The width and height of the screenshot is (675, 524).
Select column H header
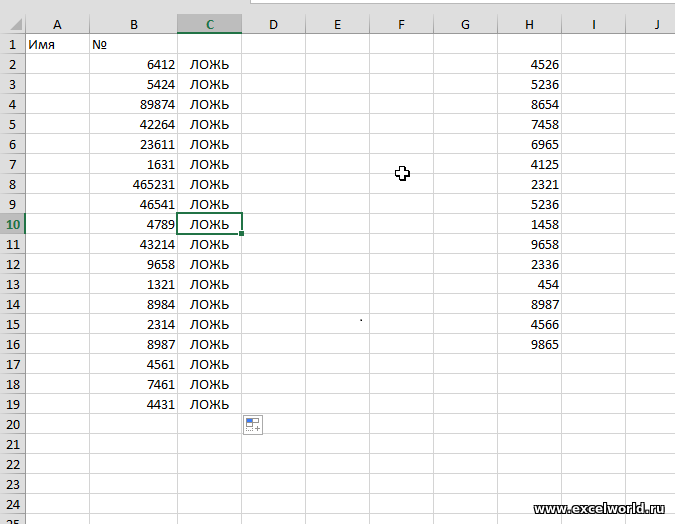(529, 25)
